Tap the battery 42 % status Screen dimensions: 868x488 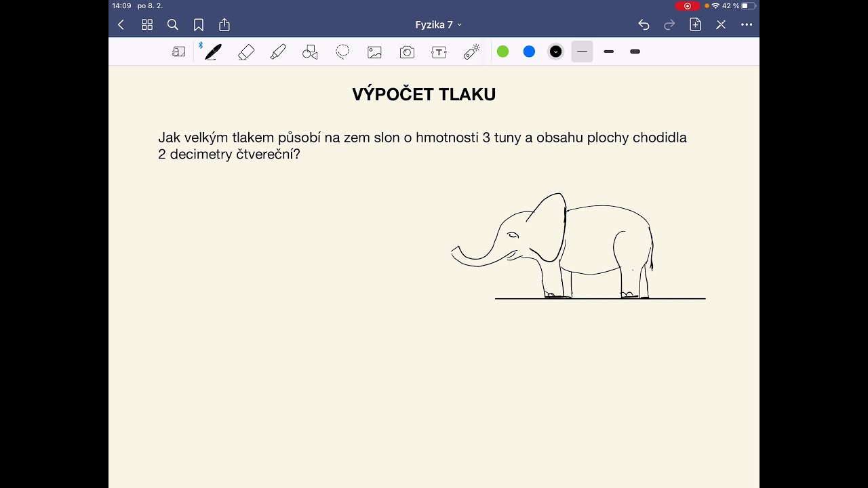pos(738,6)
